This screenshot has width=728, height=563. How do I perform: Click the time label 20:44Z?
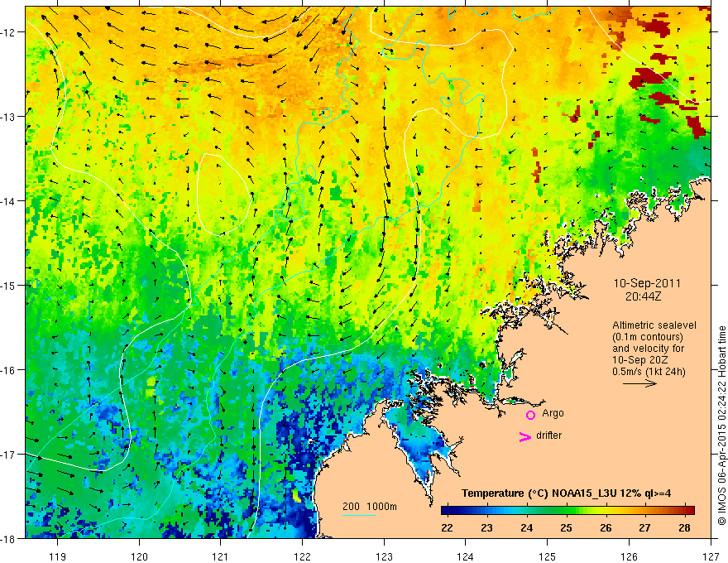643,296
